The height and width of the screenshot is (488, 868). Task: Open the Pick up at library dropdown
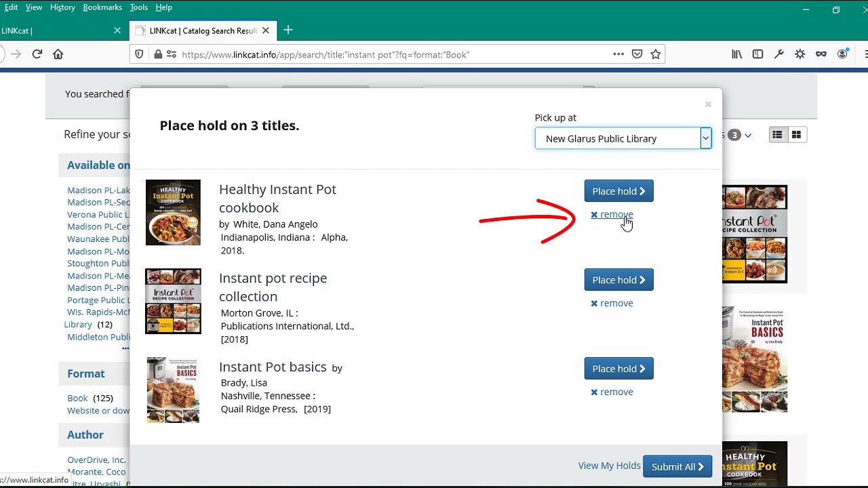(x=623, y=138)
